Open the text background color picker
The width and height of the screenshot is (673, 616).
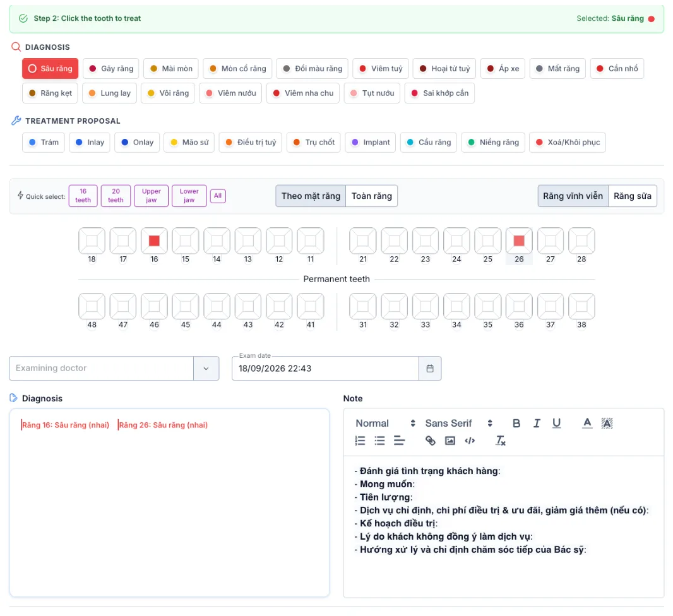tap(607, 423)
